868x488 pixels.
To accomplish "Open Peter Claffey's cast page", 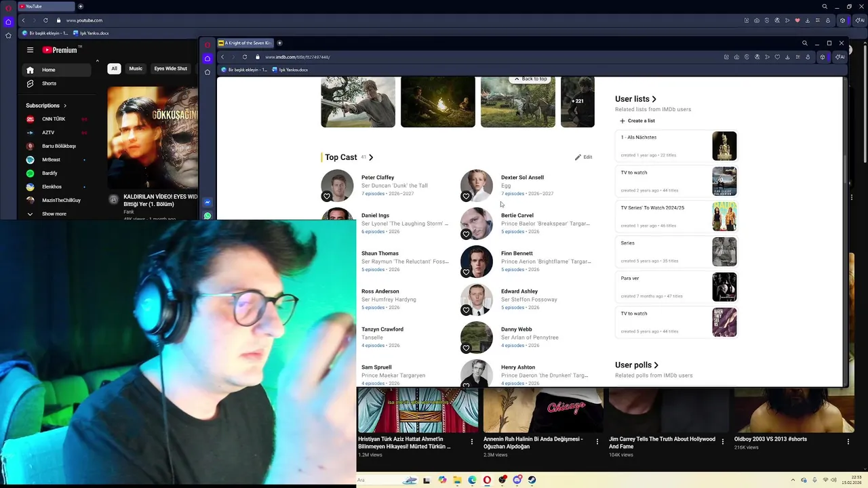I will pyautogui.click(x=378, y=178).
